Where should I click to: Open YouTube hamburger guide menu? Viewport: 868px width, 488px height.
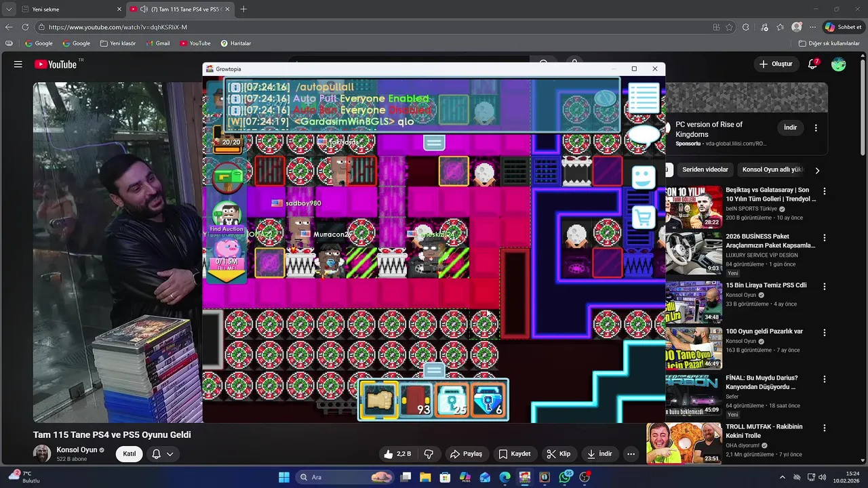pos(18,64)
